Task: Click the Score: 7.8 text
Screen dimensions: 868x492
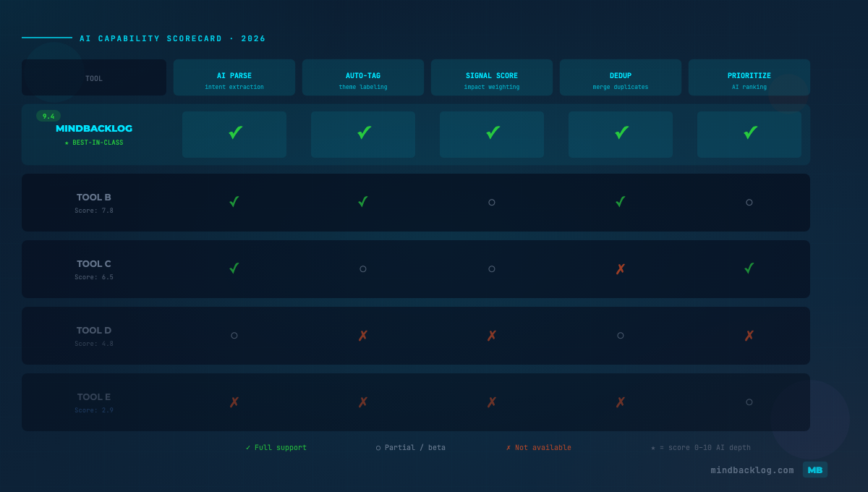Action: tap(94, 211)
